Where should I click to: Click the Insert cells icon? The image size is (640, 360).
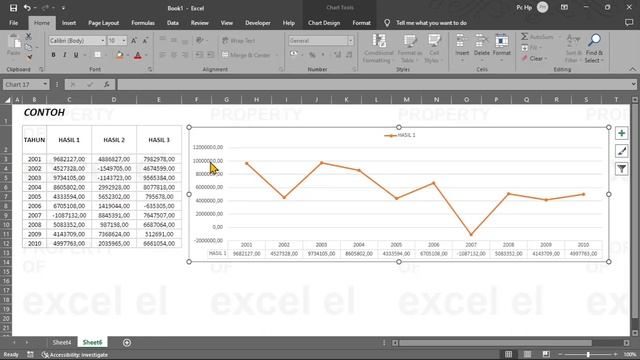462,42
